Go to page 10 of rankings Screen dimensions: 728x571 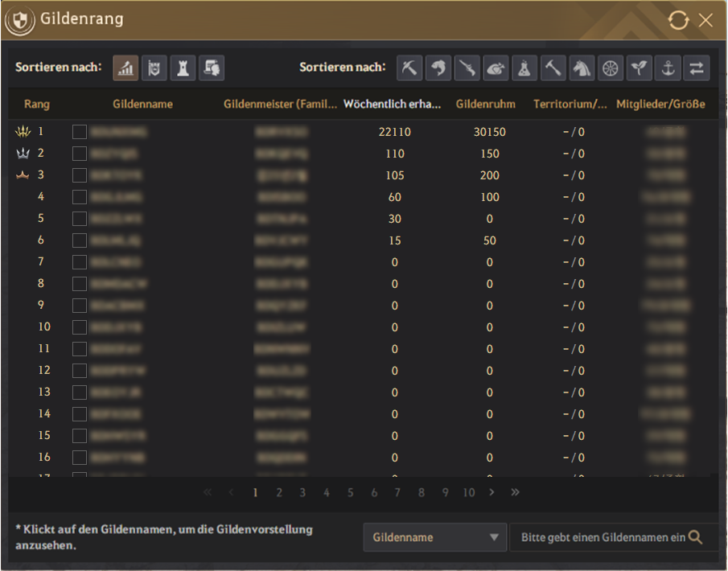tap(469, 492)
